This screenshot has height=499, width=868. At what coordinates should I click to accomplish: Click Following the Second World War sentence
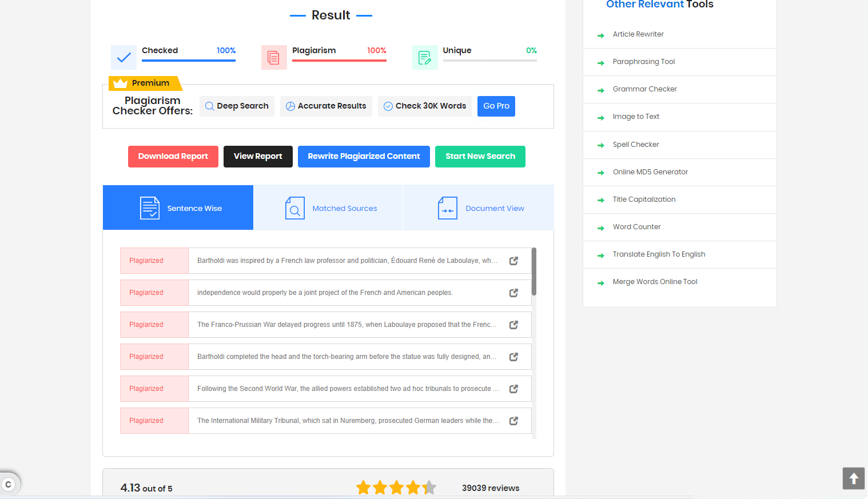click(348, 389)
